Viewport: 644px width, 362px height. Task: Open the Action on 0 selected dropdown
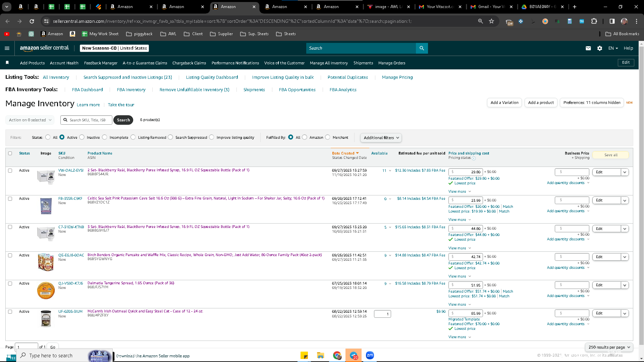tap(30, 120)
